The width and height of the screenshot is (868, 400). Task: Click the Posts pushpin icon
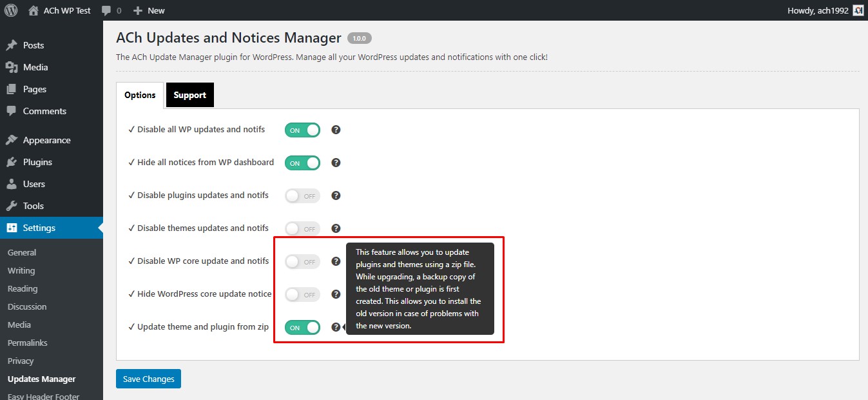click(x=12, y=45)
